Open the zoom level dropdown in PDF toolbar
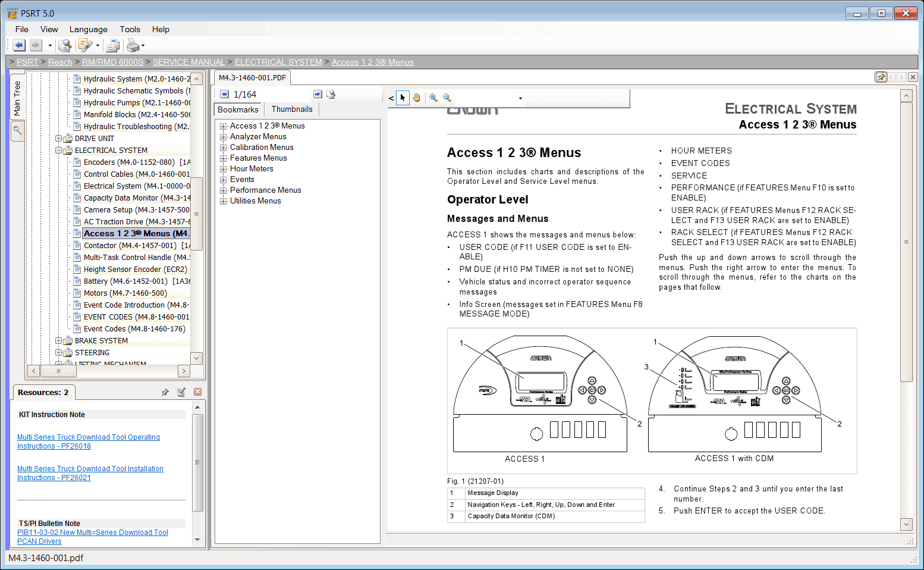The width and height of the screenshot is (924, 570). click(520, 99)
